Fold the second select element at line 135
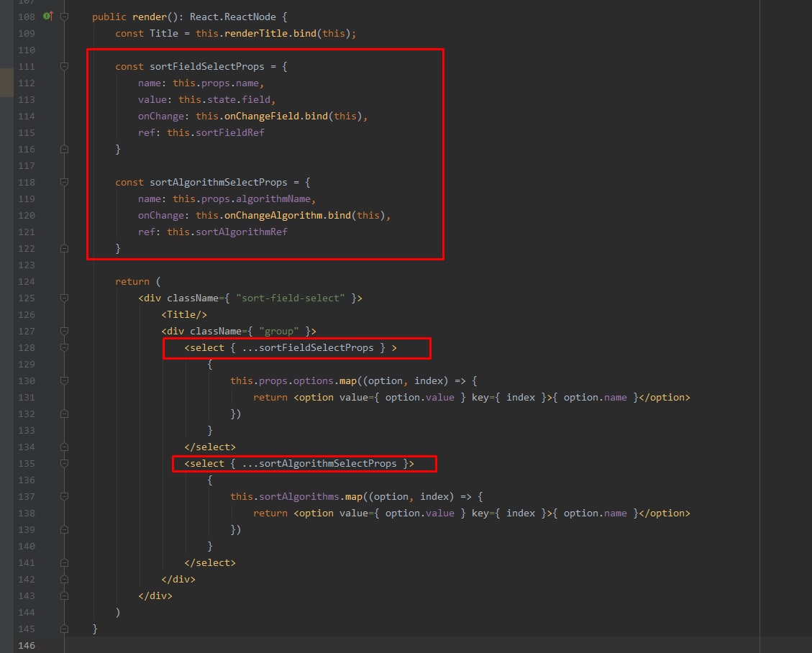Screen dimensions: 812x653 click(64, 463)
